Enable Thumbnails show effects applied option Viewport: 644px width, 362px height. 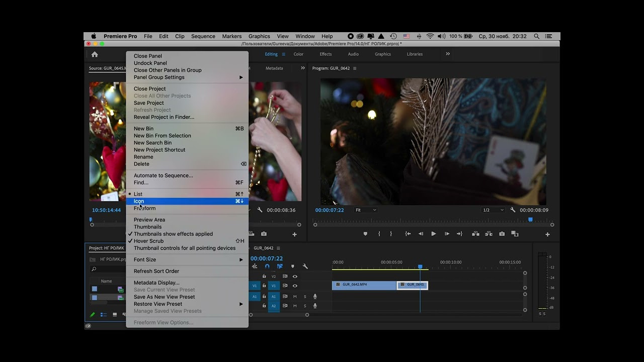[x=173, y=234]
